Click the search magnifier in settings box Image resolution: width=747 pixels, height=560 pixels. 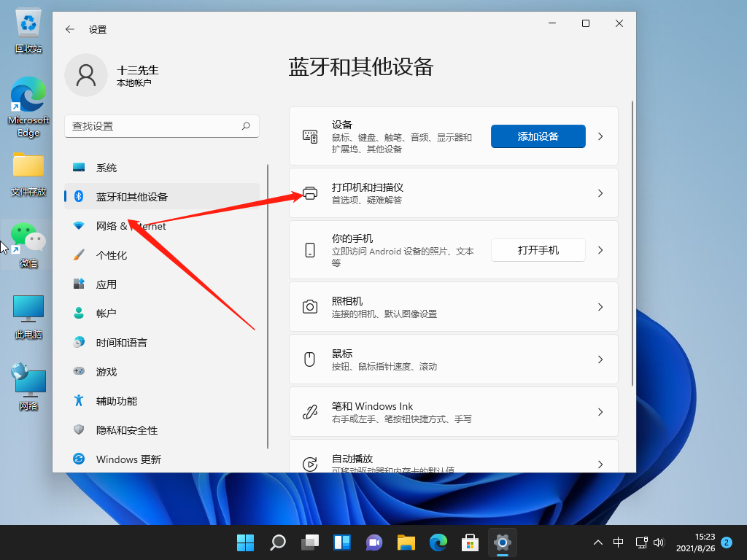(x=247, y=126)
